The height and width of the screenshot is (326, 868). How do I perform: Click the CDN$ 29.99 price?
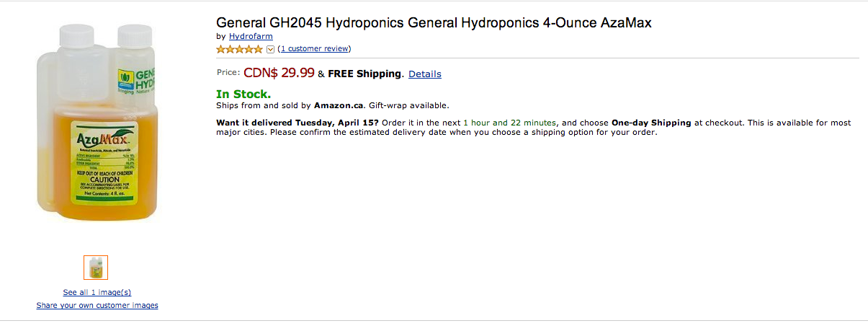(279, 73)
